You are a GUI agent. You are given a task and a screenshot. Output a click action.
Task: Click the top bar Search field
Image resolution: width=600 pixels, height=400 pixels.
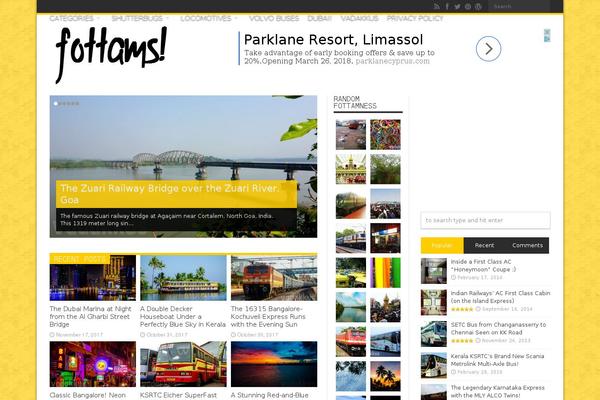(x=518, y=7)
